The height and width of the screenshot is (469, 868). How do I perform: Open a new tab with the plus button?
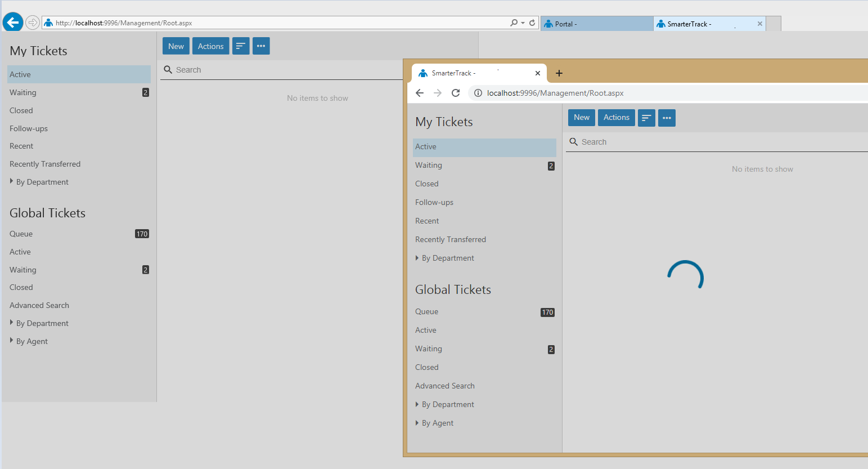point(559,73)
